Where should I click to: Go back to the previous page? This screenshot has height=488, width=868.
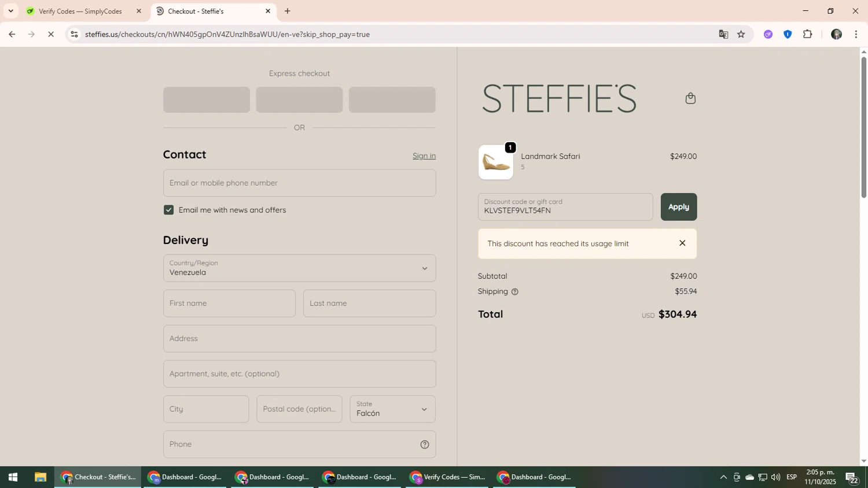pyautogui.click(x=12, y=35)
